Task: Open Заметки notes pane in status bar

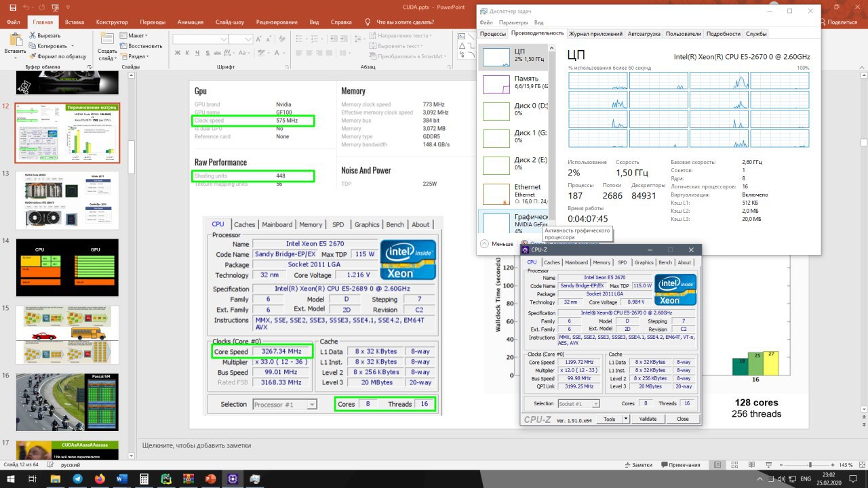Action: [637, 465]
